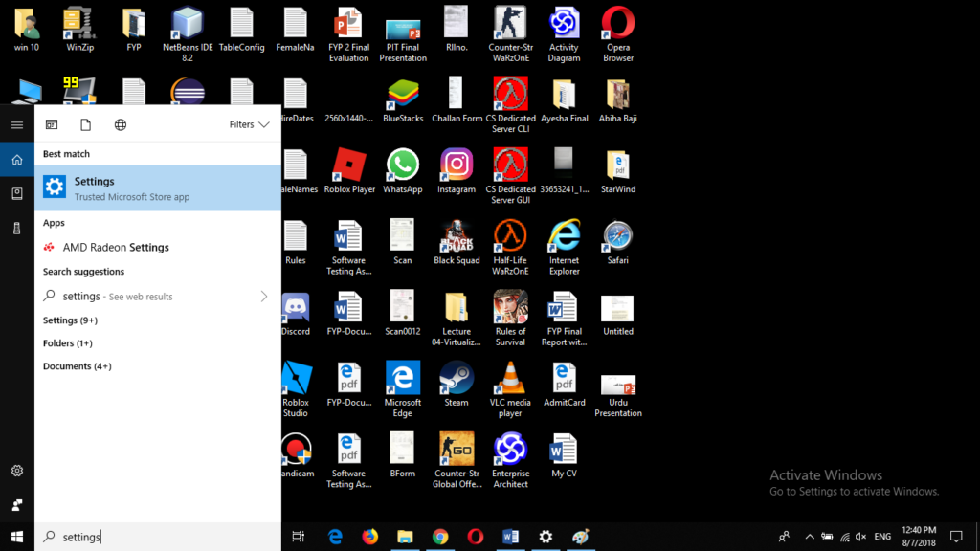
Task: Select Half-Life WaRzOnE desktop icon
Action: (510, 248)
